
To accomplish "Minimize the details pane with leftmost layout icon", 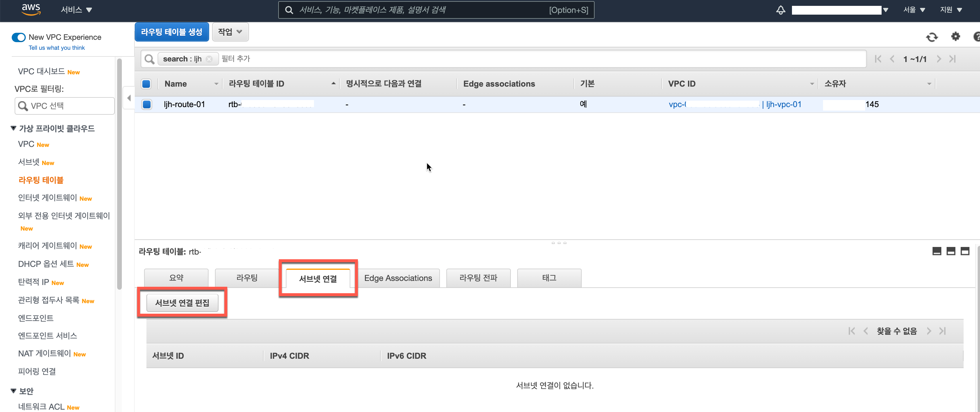I will click(x=937, y=251).
